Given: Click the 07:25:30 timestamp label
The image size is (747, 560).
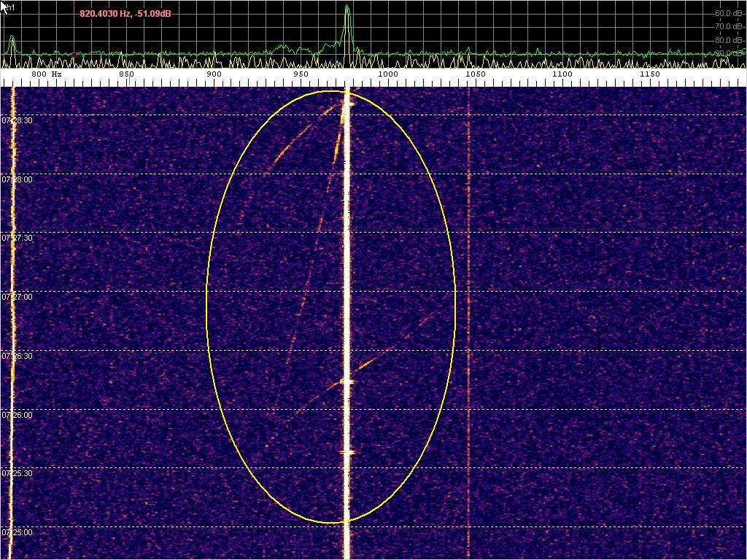Looking at the screenshot, I should (x=17, y=474).
